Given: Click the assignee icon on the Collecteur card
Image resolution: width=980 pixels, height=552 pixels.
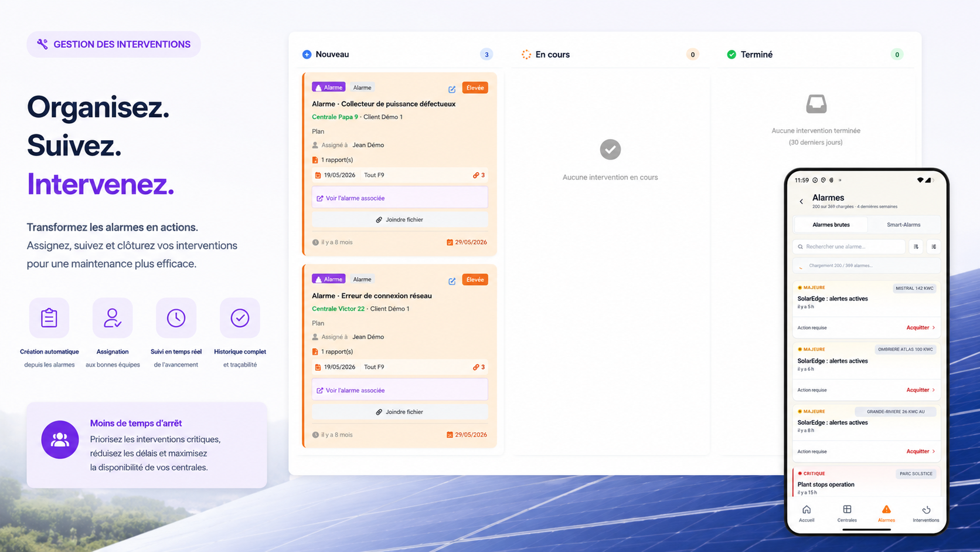Looking at the screenshot, I should [315, 145].
